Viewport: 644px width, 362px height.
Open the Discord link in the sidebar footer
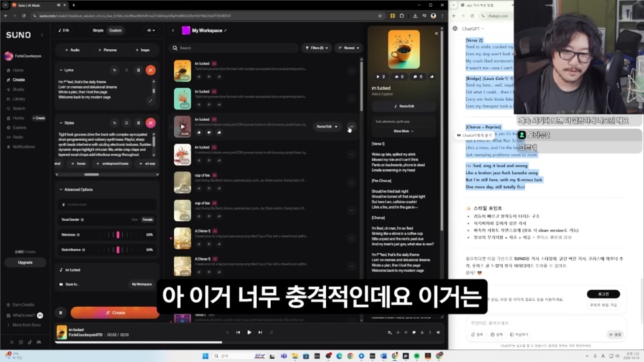(x=39, y=342)
